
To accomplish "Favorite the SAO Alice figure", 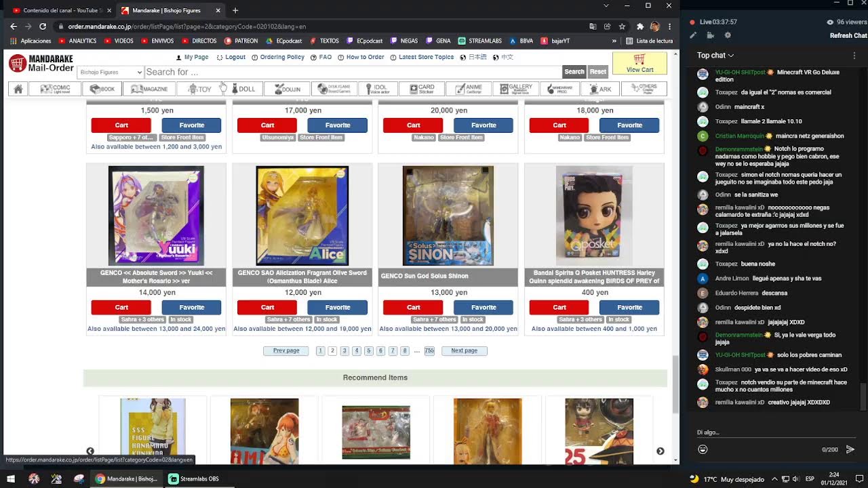I will (338, 307).
